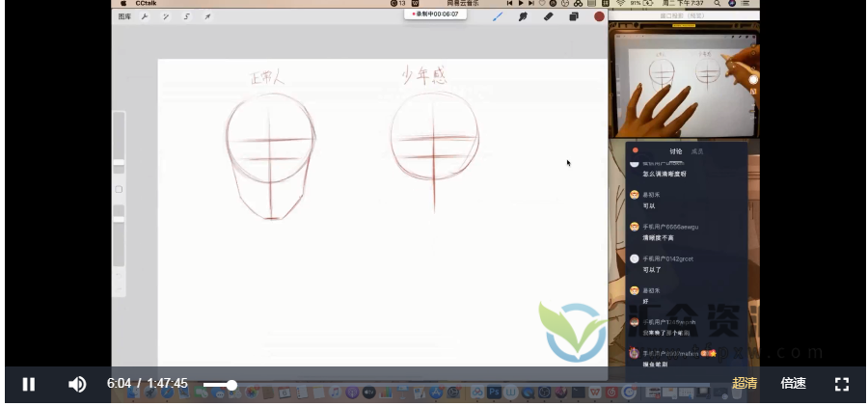Open Apple TV in the dock
Screen dimensions: 868x406
tap(368, 392)
